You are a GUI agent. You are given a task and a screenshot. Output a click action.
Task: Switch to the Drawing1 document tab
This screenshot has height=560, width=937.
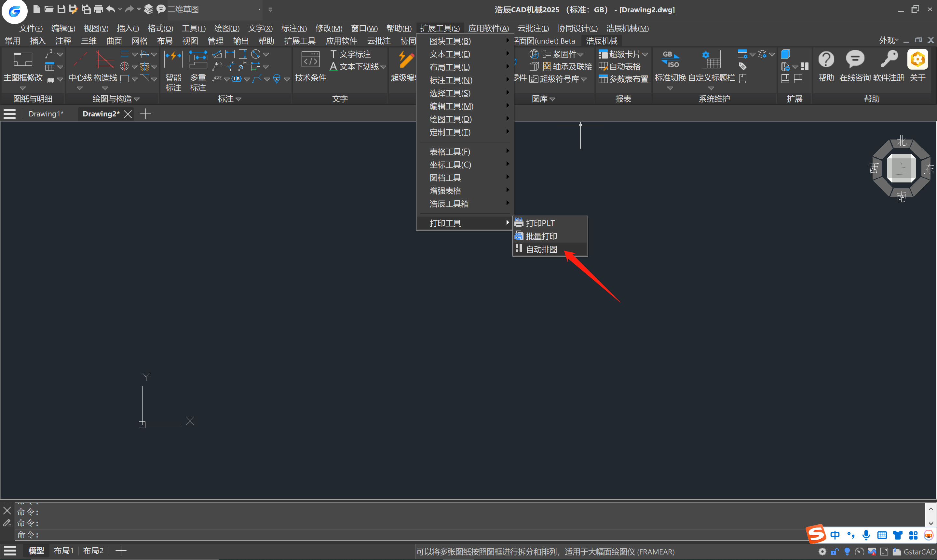[x=46, y=114]
